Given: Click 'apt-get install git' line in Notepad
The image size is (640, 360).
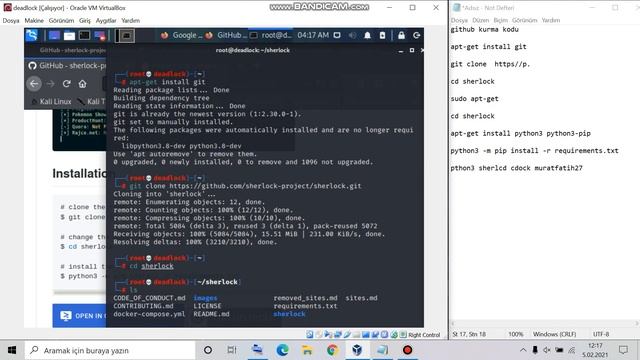Looking at the screenshot, I should tap(489, 47).
